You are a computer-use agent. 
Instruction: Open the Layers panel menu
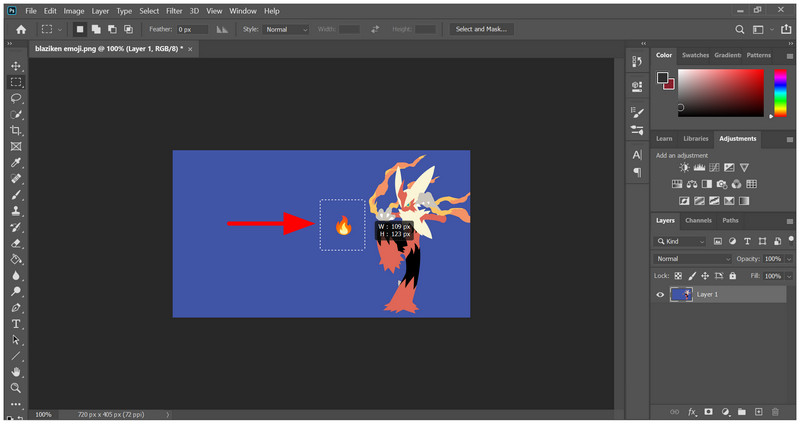click(789, 221)
